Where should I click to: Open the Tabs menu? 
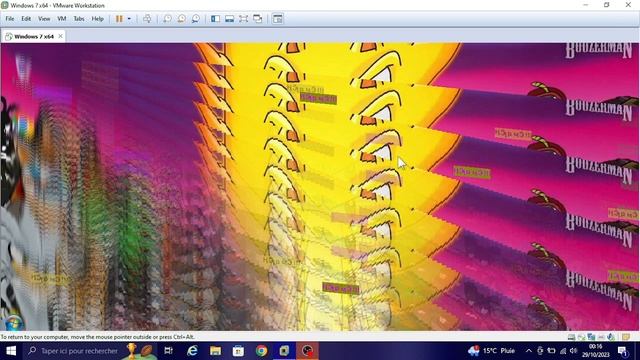[79, 19]
